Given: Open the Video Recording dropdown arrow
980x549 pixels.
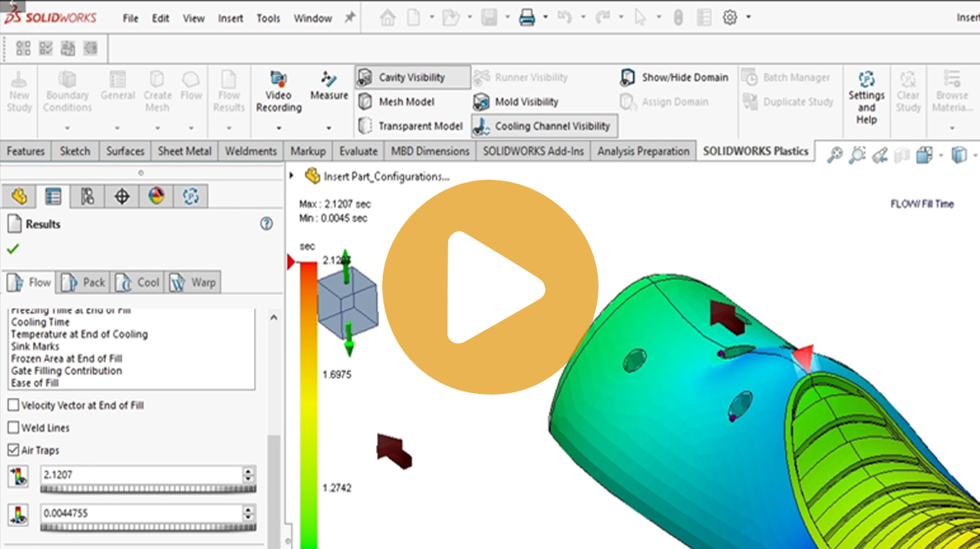Looking at the screenshot, I should (x=278, y=128).
